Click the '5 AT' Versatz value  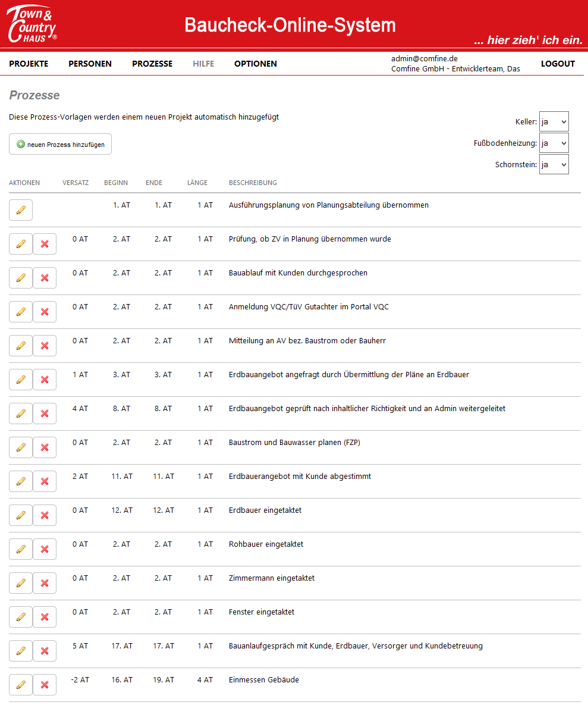click(80, 646)
